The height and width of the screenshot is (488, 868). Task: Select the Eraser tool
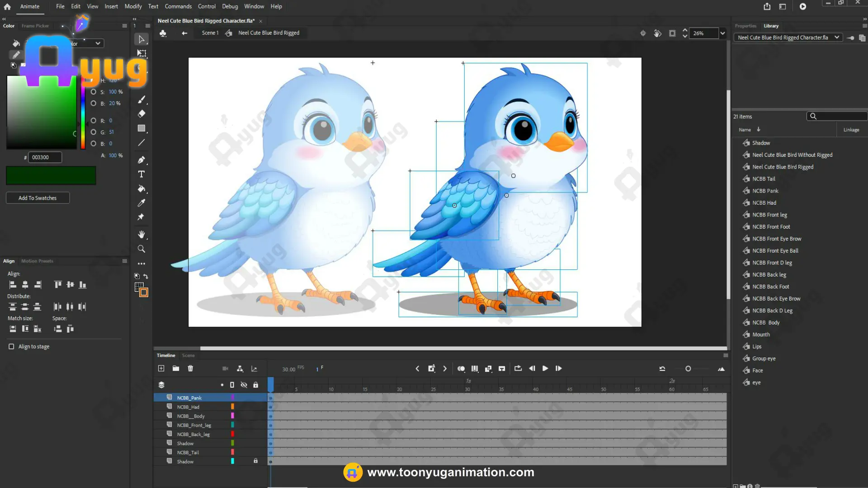coord(142,114)
